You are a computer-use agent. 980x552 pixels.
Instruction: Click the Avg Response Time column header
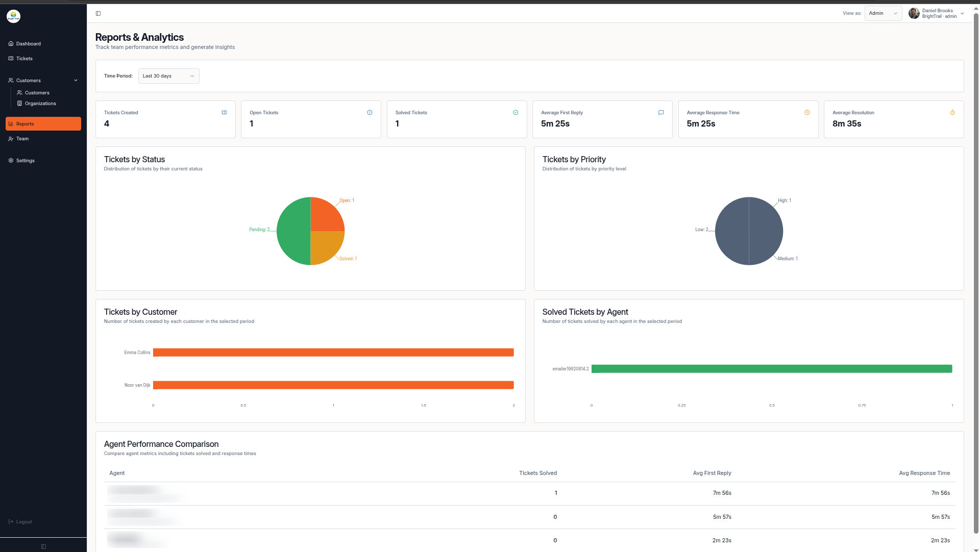click(924, 473)
